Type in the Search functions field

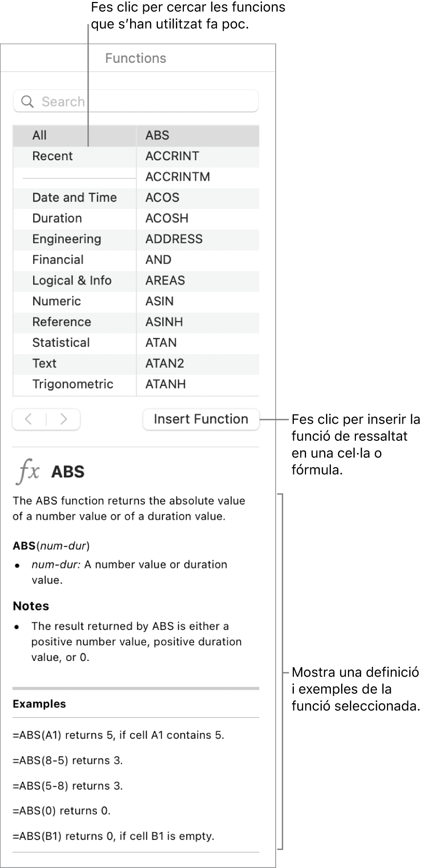point(146,102)
